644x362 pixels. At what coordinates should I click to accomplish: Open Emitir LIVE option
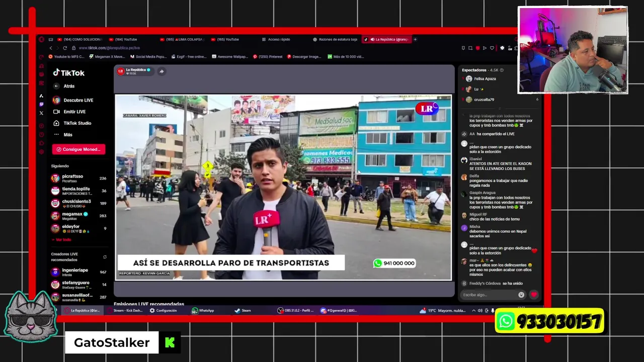pos(69,112)
